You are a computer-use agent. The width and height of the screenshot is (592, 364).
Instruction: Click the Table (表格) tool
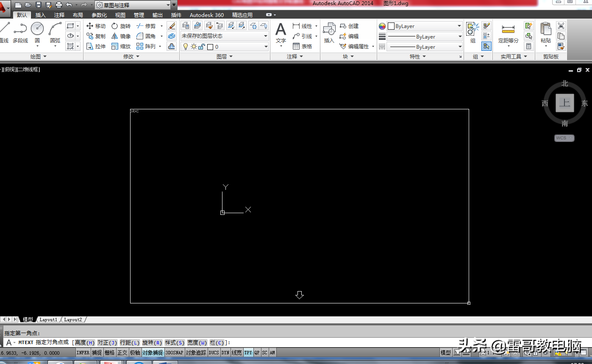pos(302,46)
